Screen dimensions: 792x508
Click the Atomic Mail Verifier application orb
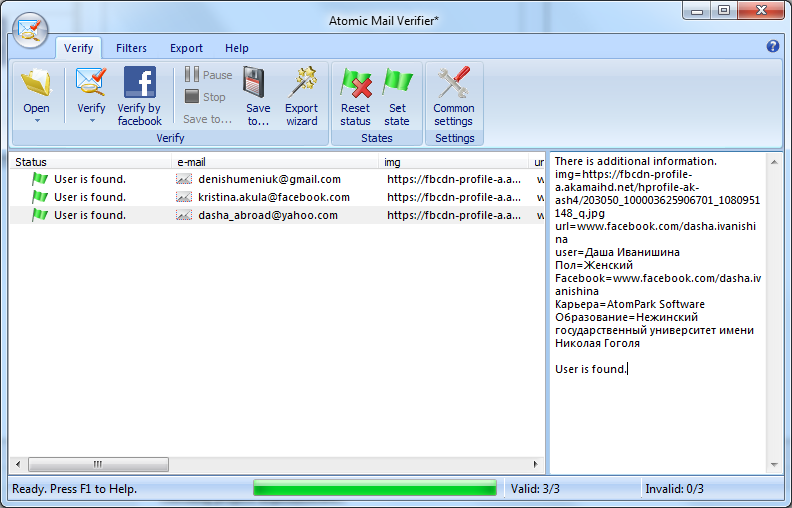tap(30, 30)
